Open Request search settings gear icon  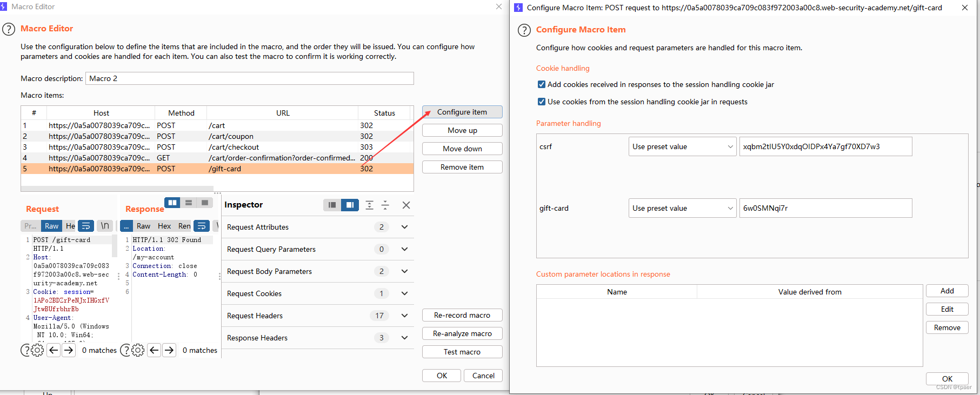point(37,350)
